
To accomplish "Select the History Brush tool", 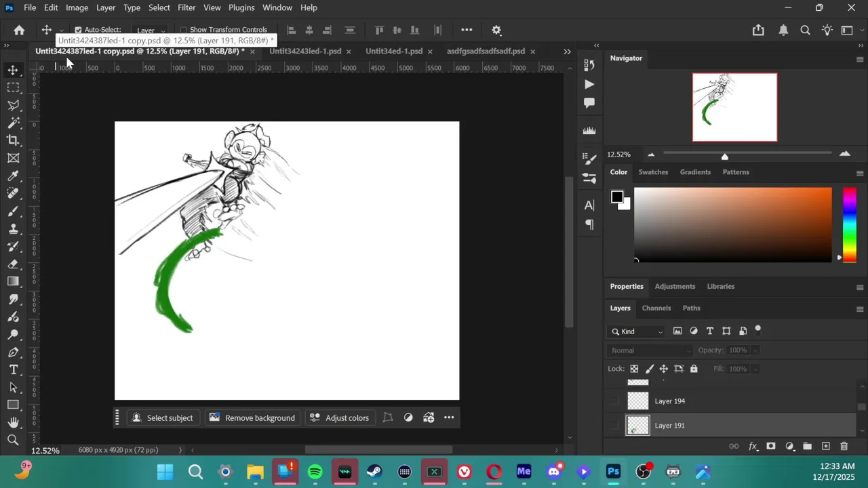I will [13, 246].
